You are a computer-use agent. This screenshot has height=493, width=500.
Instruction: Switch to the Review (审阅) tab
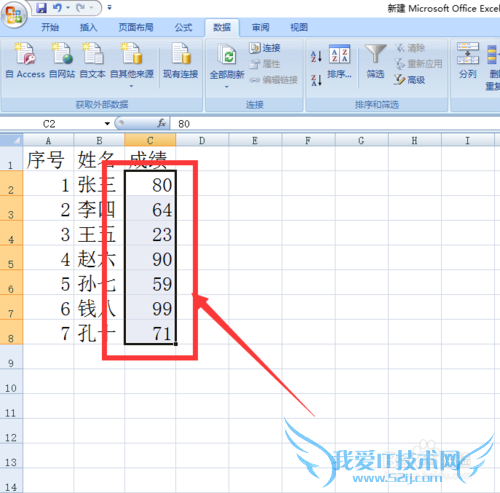coord(260,27)
